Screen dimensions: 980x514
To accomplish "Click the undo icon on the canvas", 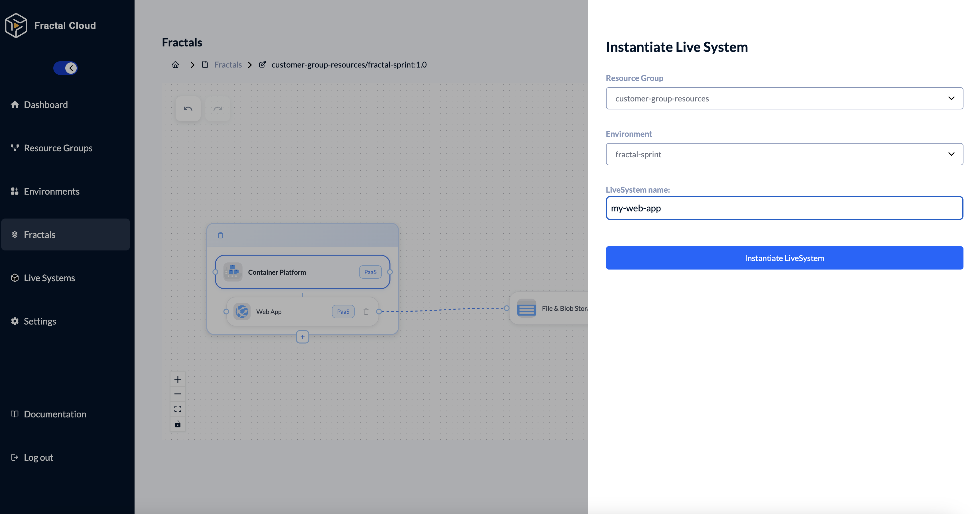I will pos(188,109).
